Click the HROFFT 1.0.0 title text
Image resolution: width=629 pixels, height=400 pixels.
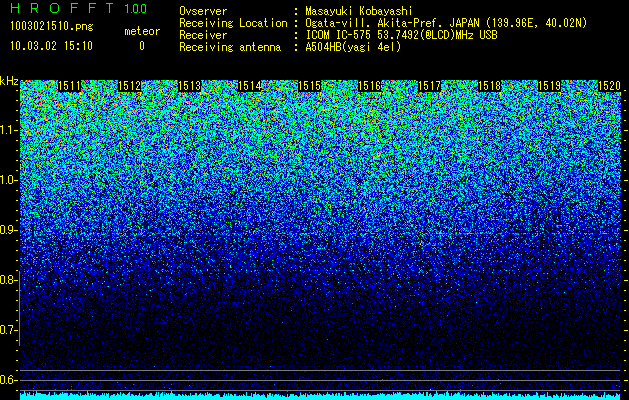pyautogui.click(x=78, y=8)
